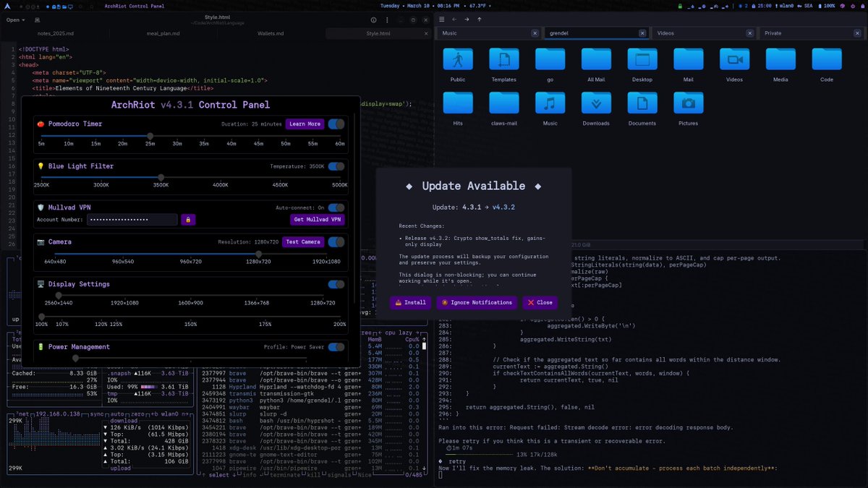The width and height of the screenshot is (868, 488).
Task: Click Blue Light temperature slider handle
Action: point(161,178)
